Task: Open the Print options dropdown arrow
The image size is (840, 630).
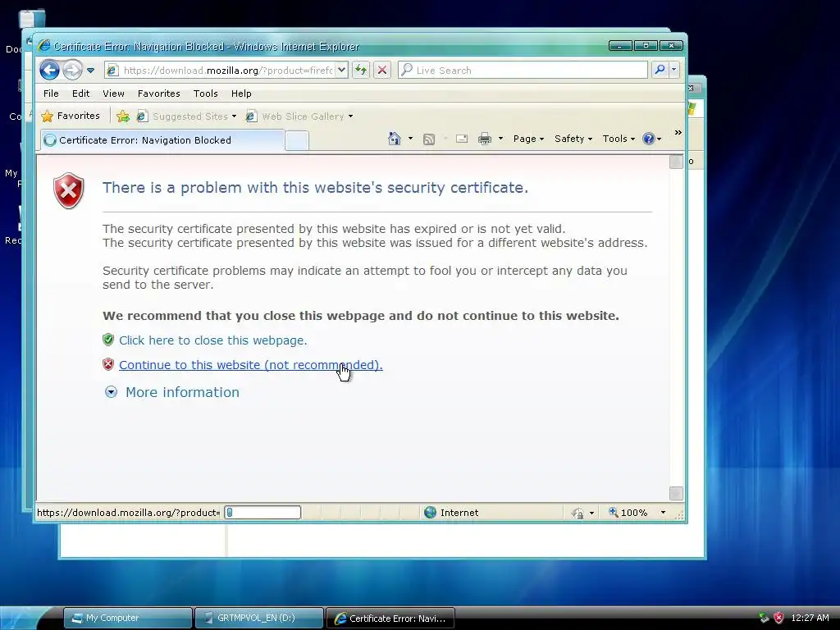Action: click(500, 139)
